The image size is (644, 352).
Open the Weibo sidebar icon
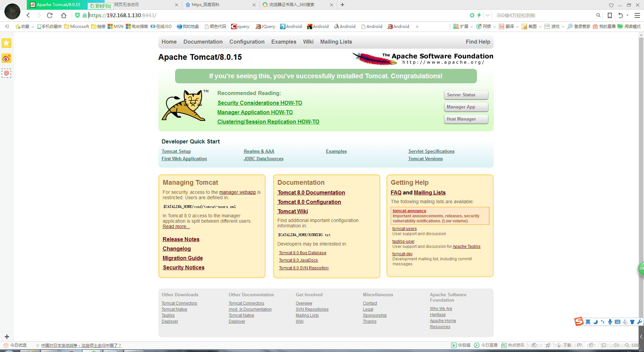pyautogui.click(x=6, y=58)
